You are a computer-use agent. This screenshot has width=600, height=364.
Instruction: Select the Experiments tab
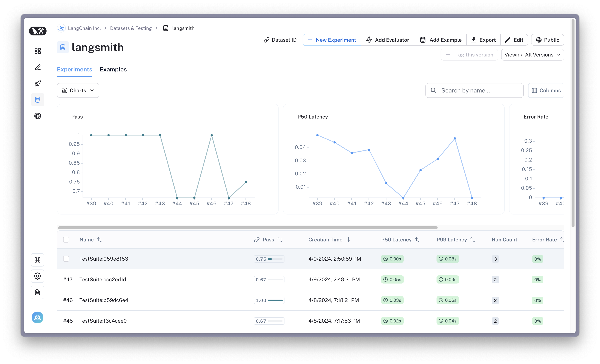coord(74,69)
